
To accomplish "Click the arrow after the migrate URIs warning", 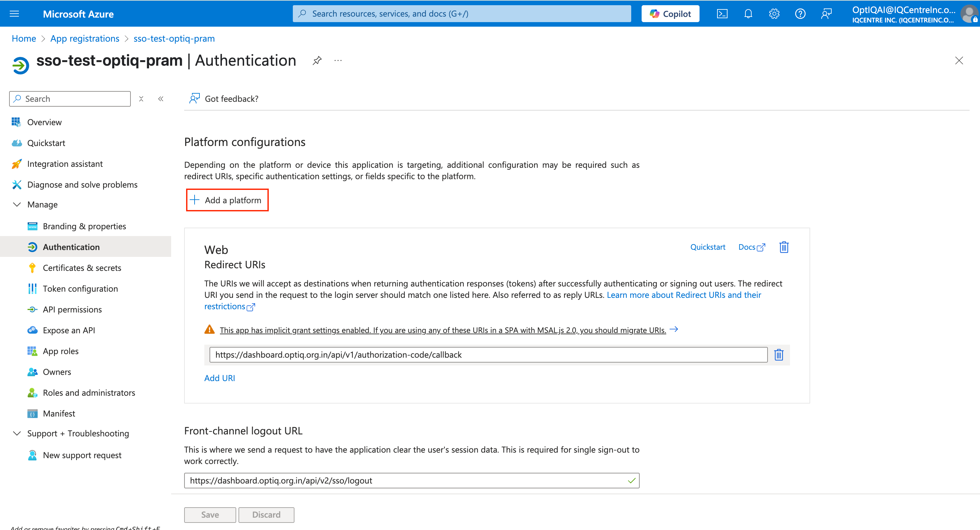I will 674,329.
